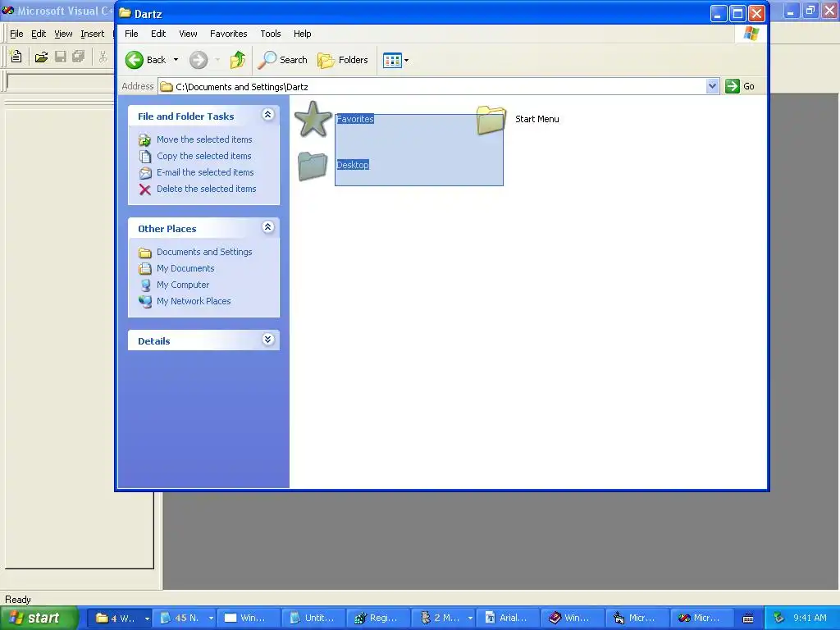The height and width of the screenshot is (630, 840).
Task: Click Save All icon in Visual C++
Action: tap(79, 57)
